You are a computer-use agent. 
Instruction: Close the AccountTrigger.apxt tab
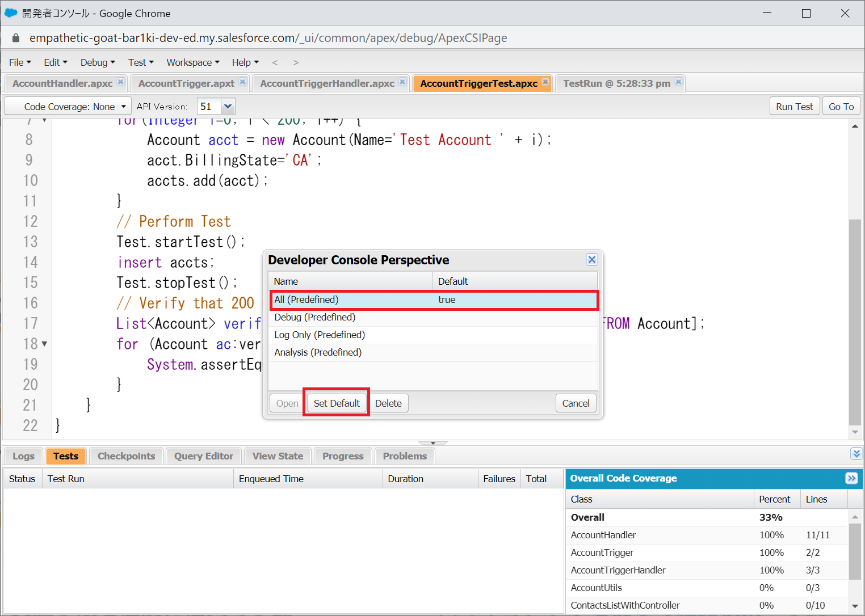click(x=242, y=82)
